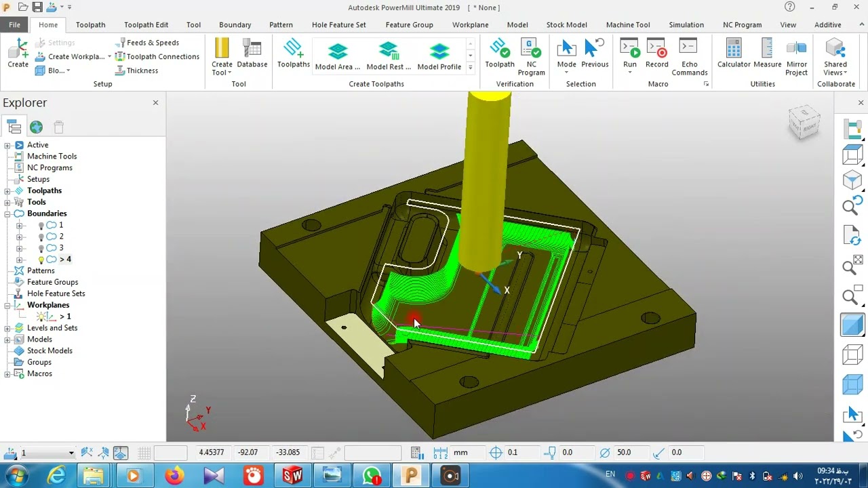Click the tool diameter field showing 50.0

[x=632, y=453]
